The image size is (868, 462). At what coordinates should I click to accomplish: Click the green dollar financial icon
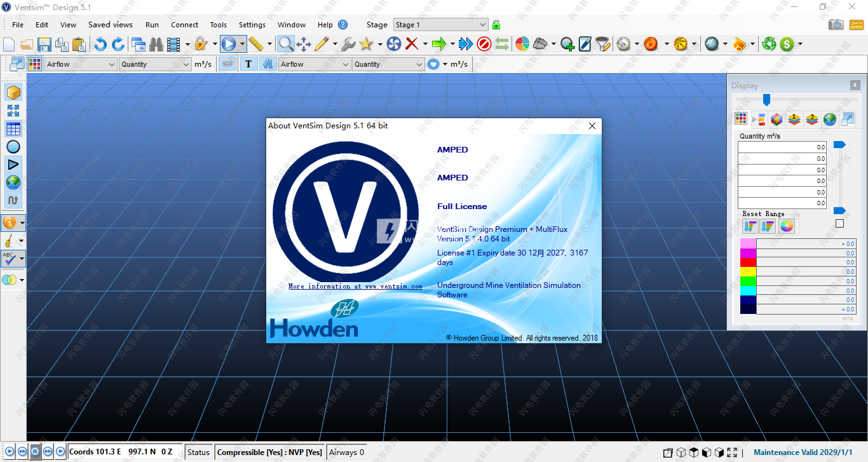tap(787, 44)
